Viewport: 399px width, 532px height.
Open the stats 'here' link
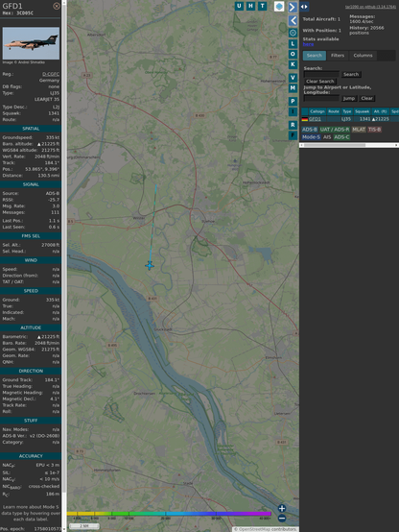click(308, 44)
